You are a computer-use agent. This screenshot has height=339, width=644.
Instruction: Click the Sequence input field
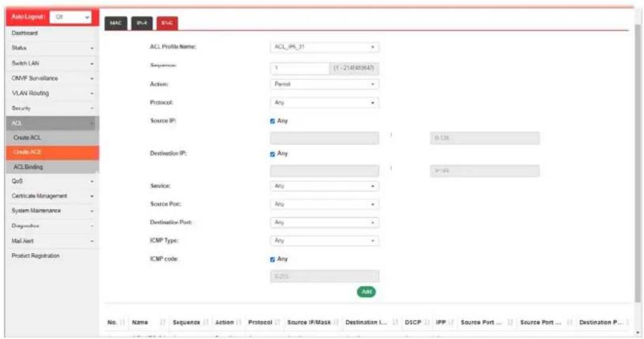pyautogui.click(x=300, y=68)
